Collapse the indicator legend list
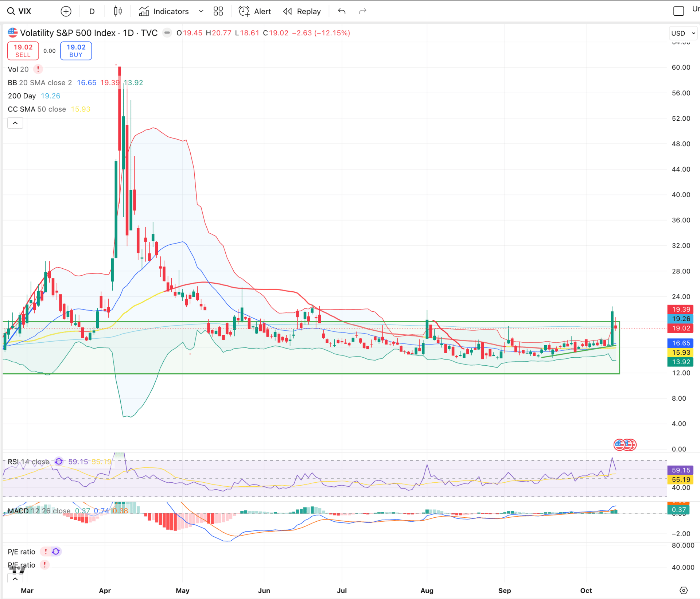 15,123
